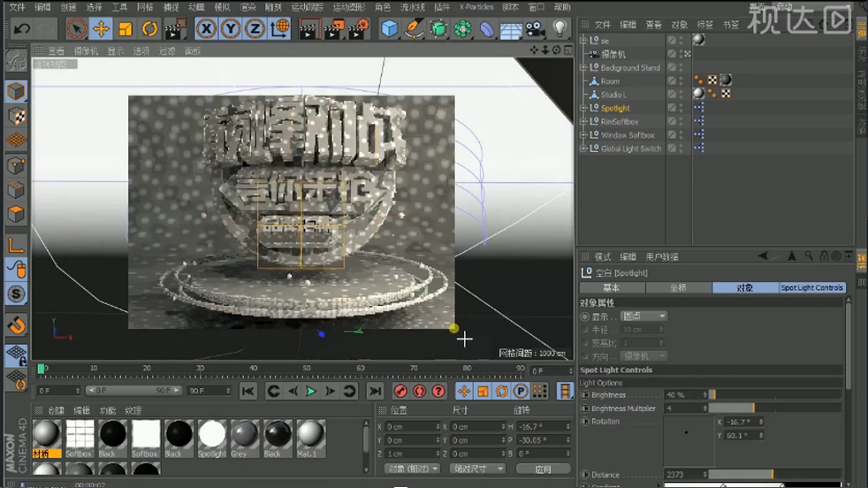
Task: Render the current view with clapperboard icon
Action: click(x=308, y=28)
